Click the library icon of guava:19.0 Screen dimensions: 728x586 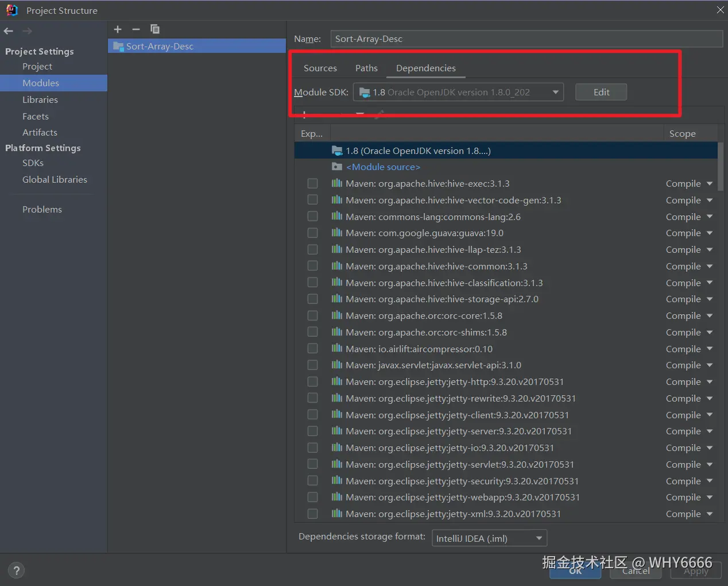coord(337,233)
